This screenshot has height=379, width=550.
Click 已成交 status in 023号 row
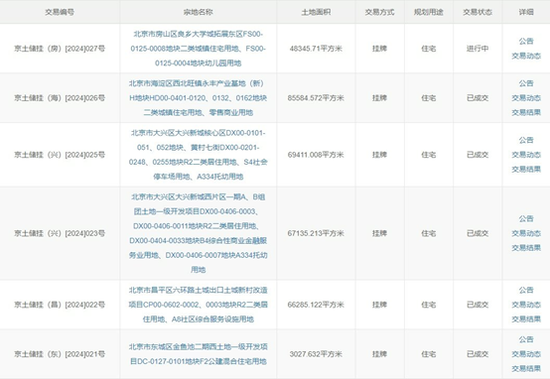(x=477, y=233)
